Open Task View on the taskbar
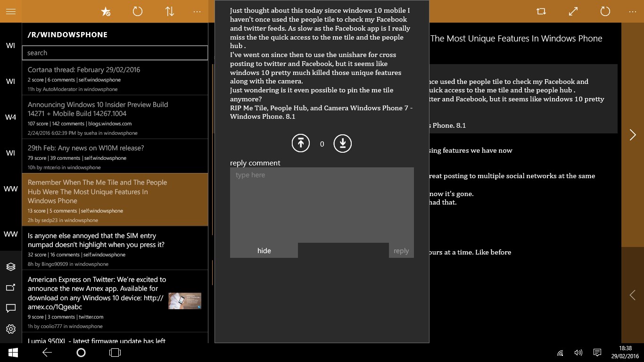The width and height of the screenshot is (644, 362). click(115, 353)
